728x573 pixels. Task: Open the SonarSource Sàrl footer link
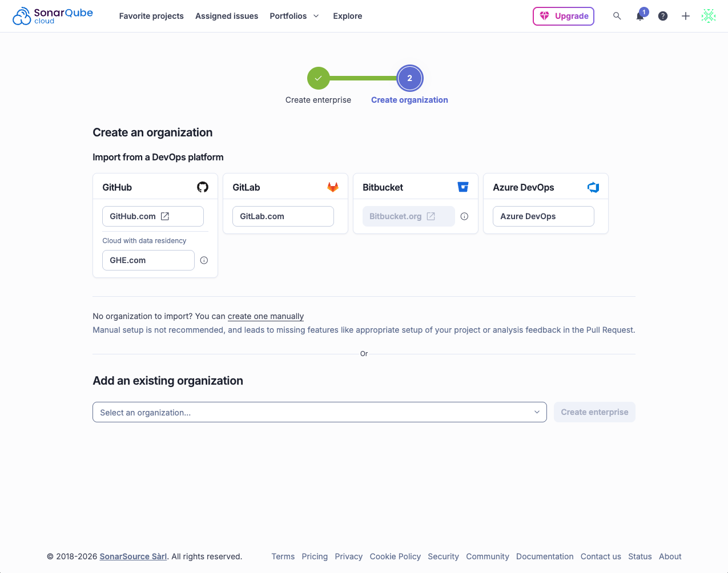(x=133, y=556)
